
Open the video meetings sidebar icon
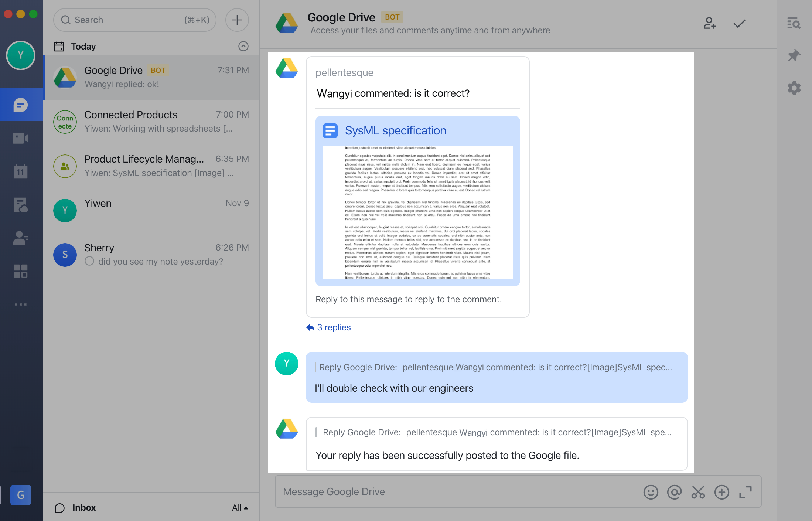tap(21, 138)
